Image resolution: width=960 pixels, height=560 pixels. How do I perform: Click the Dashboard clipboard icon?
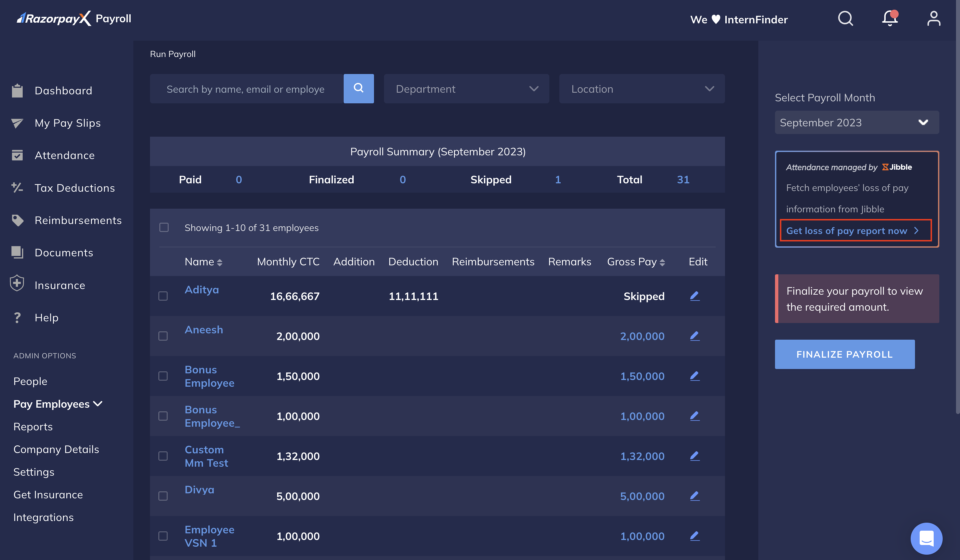tap(17, 91)
